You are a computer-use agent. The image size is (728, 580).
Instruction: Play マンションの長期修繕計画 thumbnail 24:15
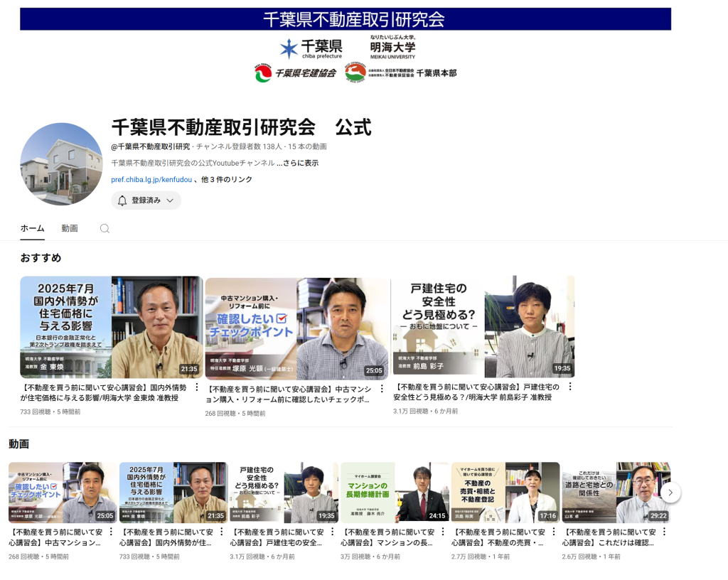[x=395, y=493]
